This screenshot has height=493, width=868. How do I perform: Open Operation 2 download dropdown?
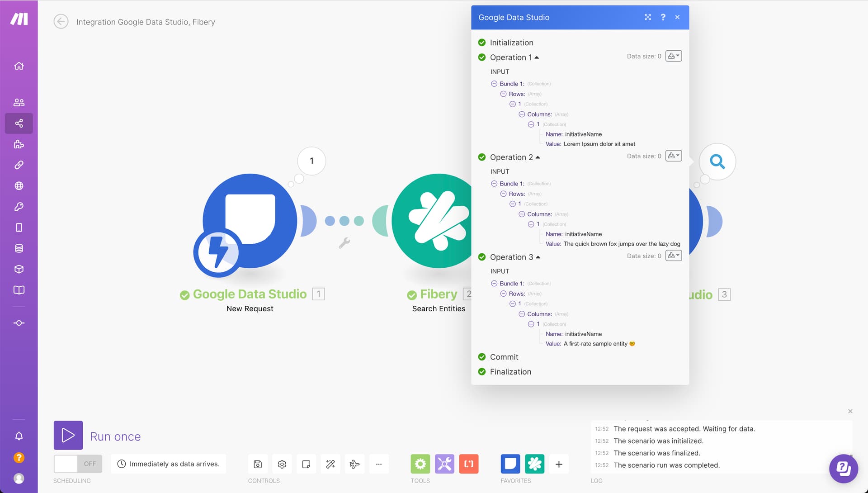click(674, 156)
